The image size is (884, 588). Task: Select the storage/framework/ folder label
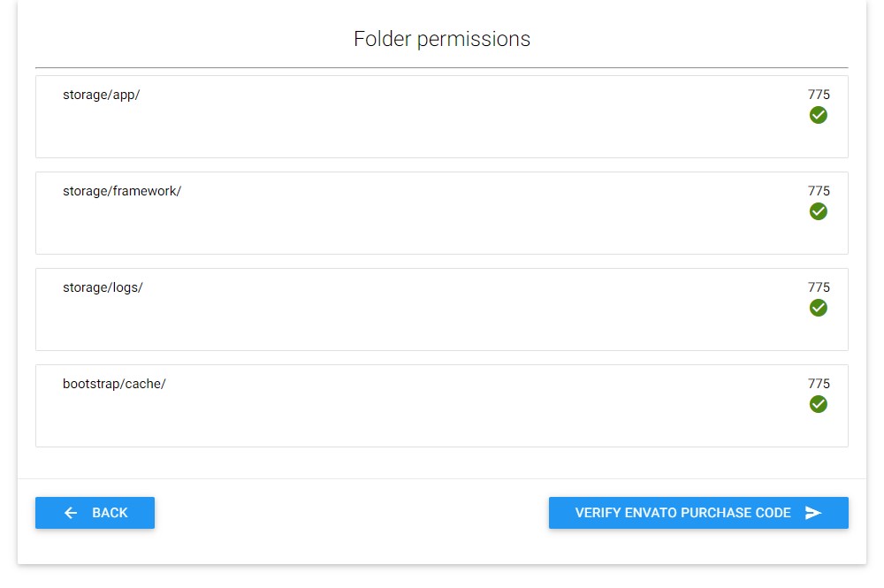[121, 191]
